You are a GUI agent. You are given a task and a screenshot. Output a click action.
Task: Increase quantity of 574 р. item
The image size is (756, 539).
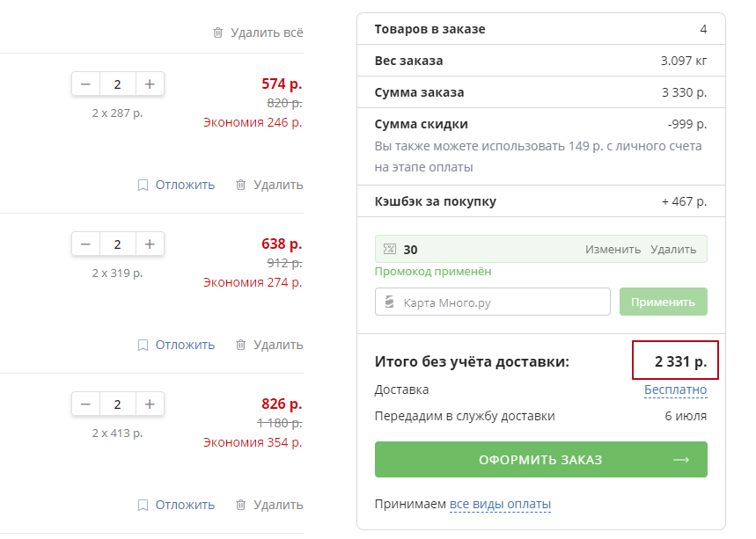(150, 84)
